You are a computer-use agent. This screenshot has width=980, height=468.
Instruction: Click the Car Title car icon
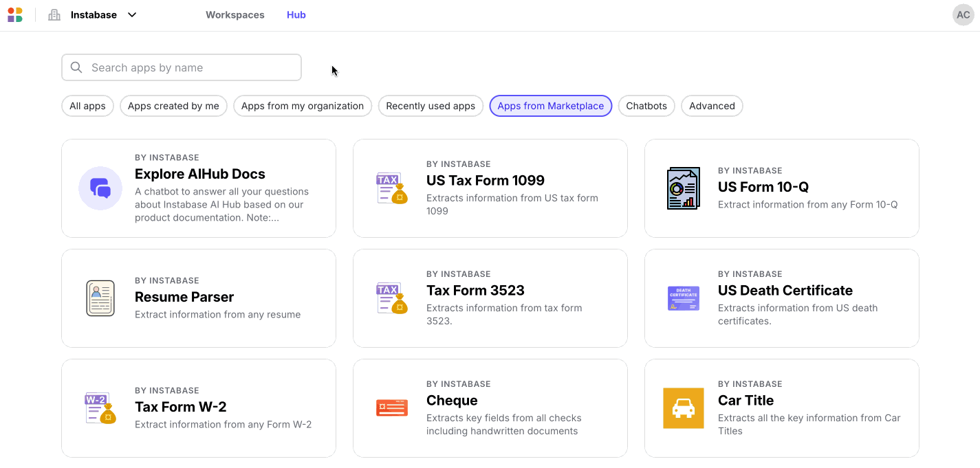[684, 408]
